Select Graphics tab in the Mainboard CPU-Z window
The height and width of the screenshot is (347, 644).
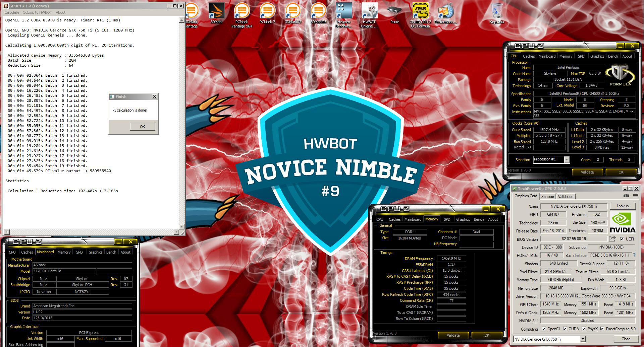point(95,252)
